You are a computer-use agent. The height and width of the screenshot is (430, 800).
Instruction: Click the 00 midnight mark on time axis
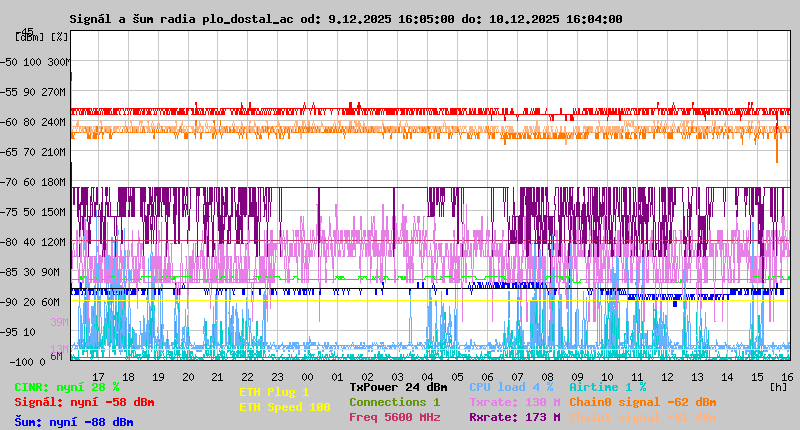point(308,377)
